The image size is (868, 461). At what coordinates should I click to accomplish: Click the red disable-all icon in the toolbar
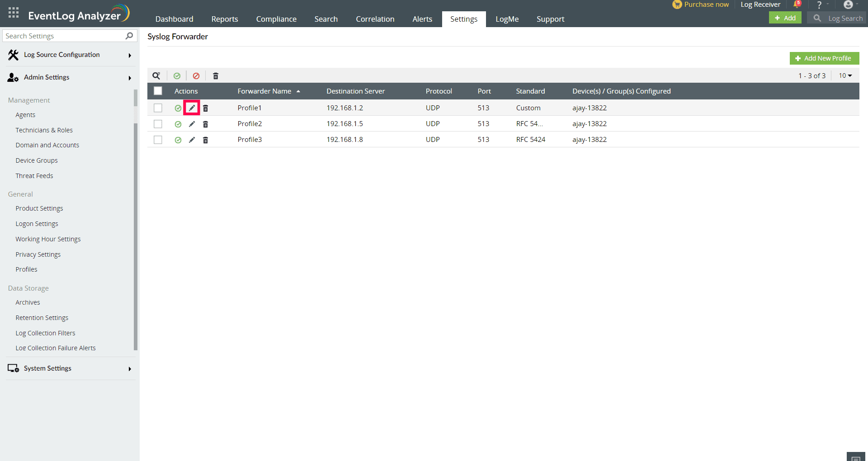[x=196, y=75]
